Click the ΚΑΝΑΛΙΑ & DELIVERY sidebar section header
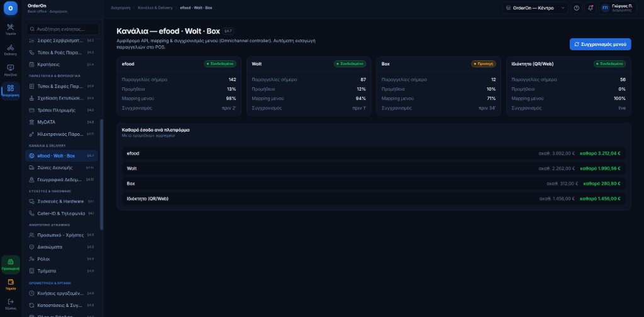The image size is (644, 317). [47, 146]
